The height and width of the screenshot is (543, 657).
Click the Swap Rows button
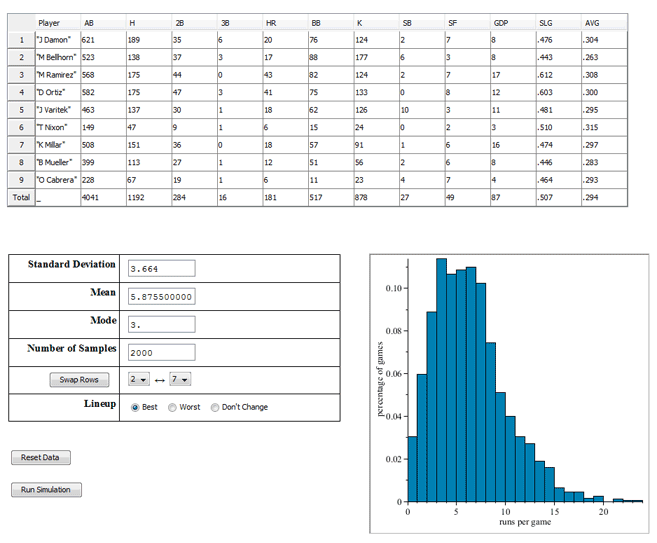(77, 380)
